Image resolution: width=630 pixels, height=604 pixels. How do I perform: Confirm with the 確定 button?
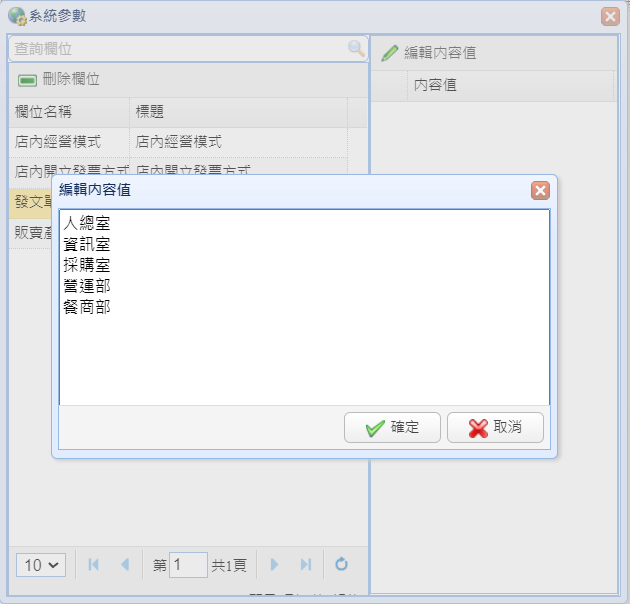point(392,427)
